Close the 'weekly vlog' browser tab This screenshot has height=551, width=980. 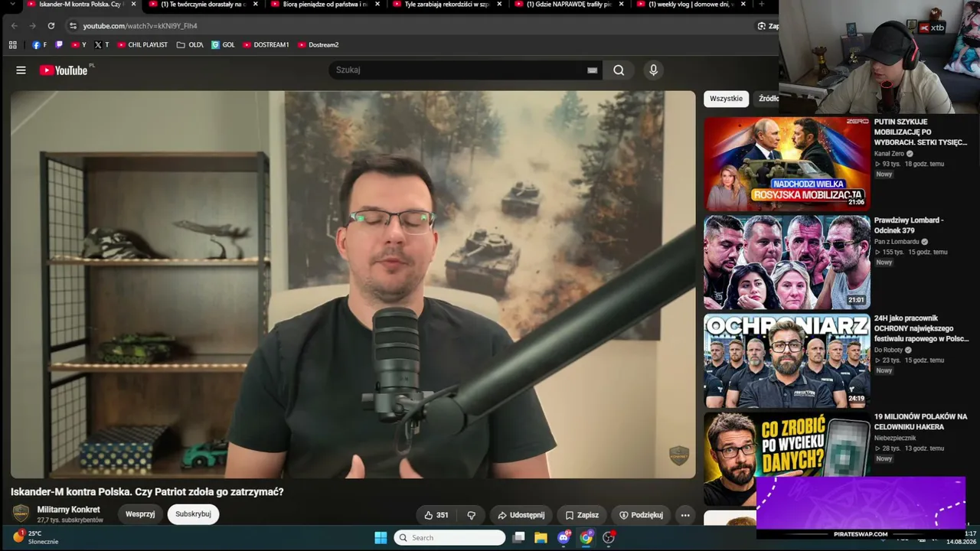pyautogui.click(x=744, y=4)
